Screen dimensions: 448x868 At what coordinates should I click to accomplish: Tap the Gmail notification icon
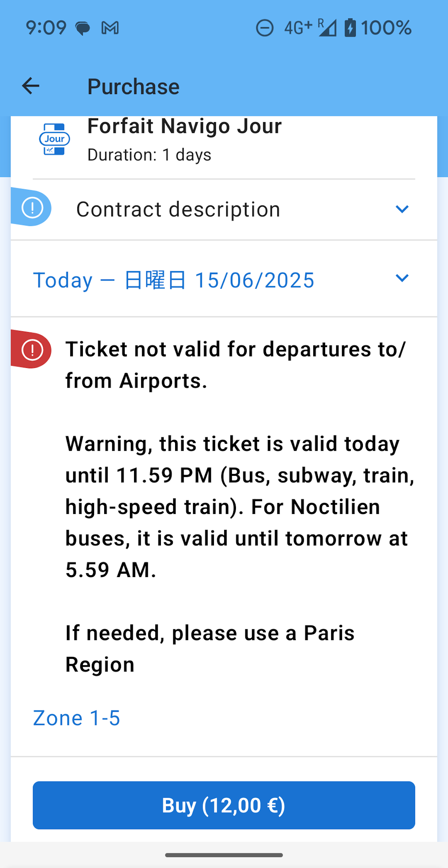(110, 28)
